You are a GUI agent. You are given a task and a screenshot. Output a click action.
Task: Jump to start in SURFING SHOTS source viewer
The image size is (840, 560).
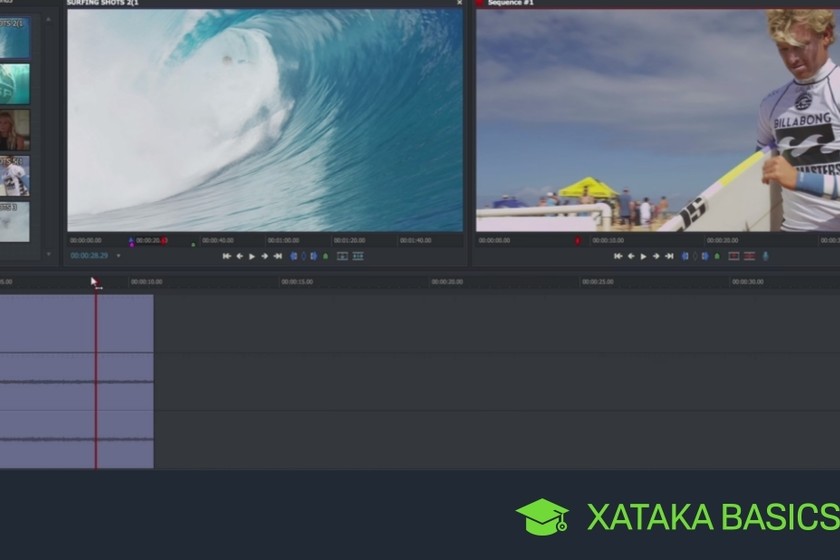pos(227,256)
